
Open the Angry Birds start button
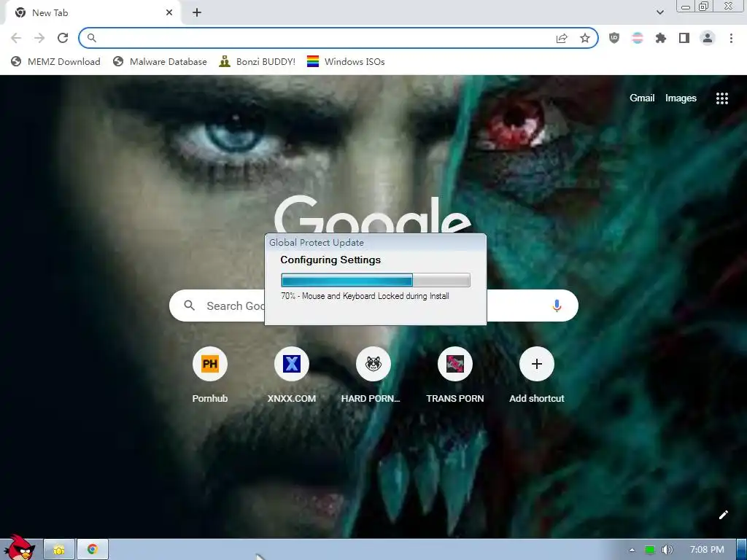pyautogui.click(x=19, y=548)
